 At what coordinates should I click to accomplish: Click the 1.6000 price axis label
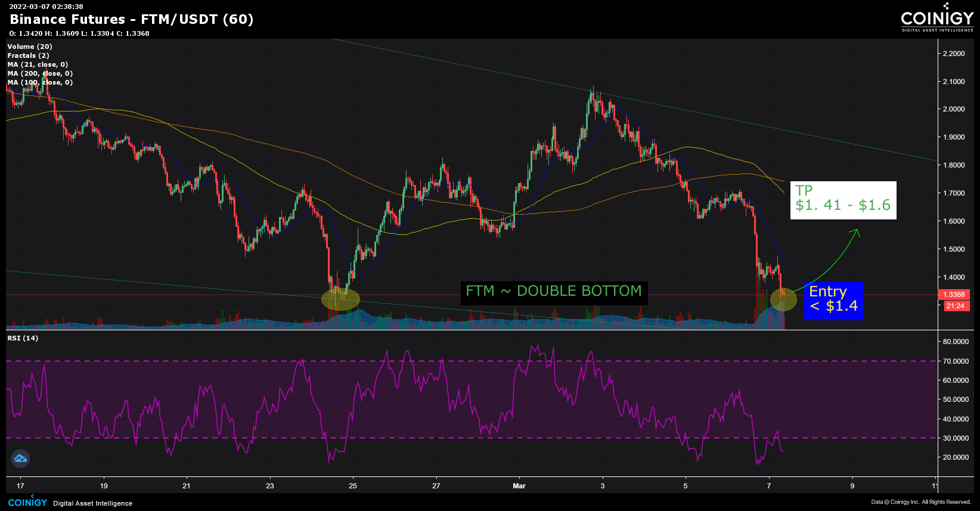click(x=954, y=221)
